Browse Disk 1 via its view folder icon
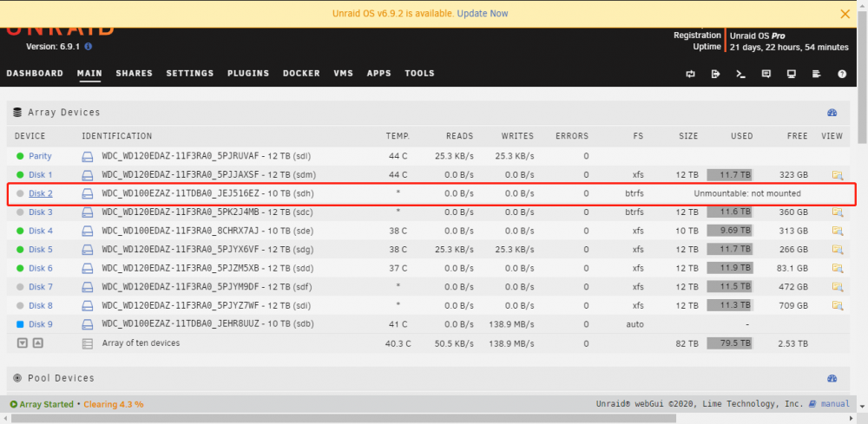The width and height of the screenshot is (868, 424). point(838,175)
